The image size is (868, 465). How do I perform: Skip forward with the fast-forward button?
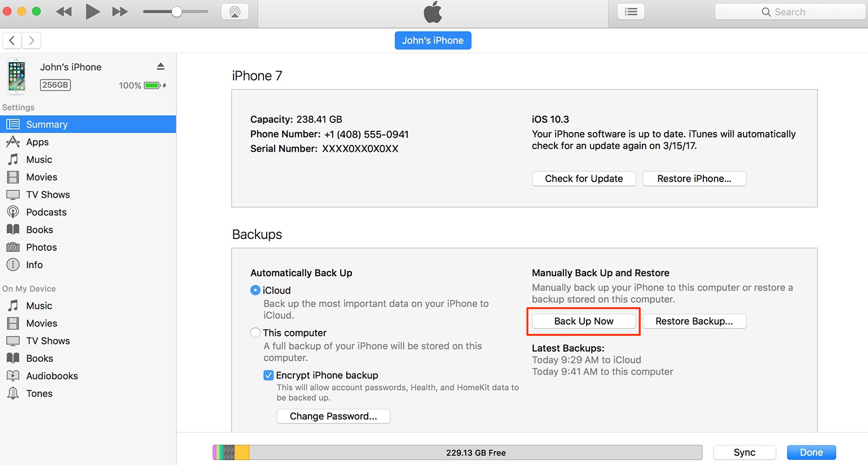tap(120, 12)
